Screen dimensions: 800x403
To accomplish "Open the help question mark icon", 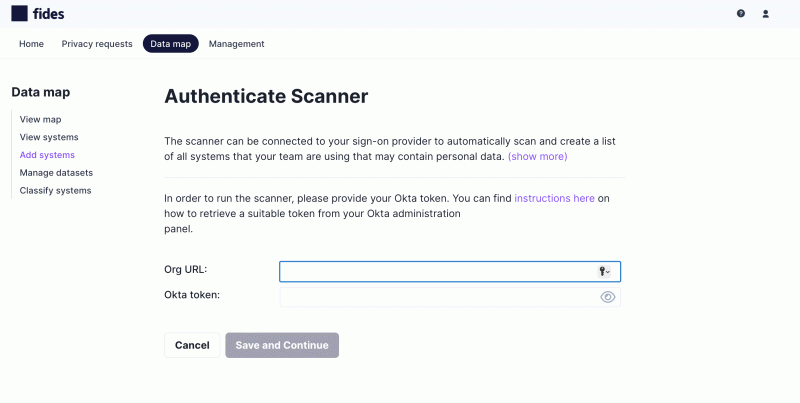I will [x=741, y=14].
